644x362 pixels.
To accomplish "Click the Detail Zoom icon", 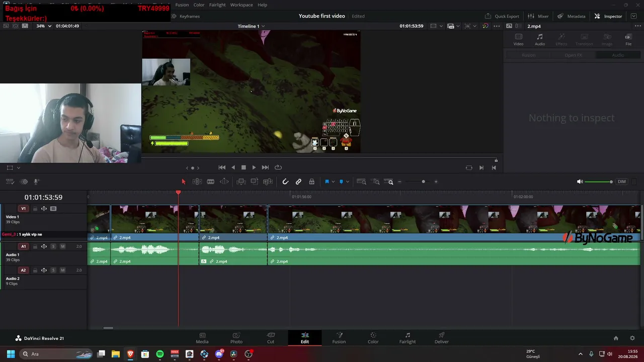I will (x=376, y=182).
